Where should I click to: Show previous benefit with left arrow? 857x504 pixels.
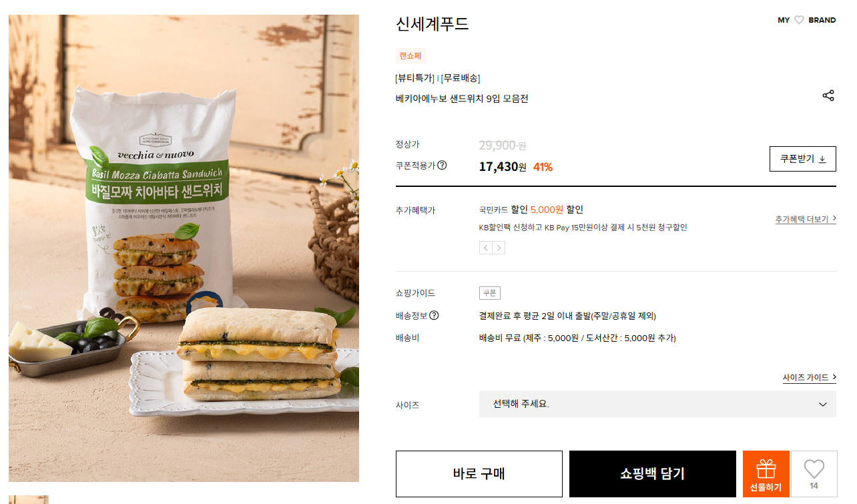(x=486, y=248)
